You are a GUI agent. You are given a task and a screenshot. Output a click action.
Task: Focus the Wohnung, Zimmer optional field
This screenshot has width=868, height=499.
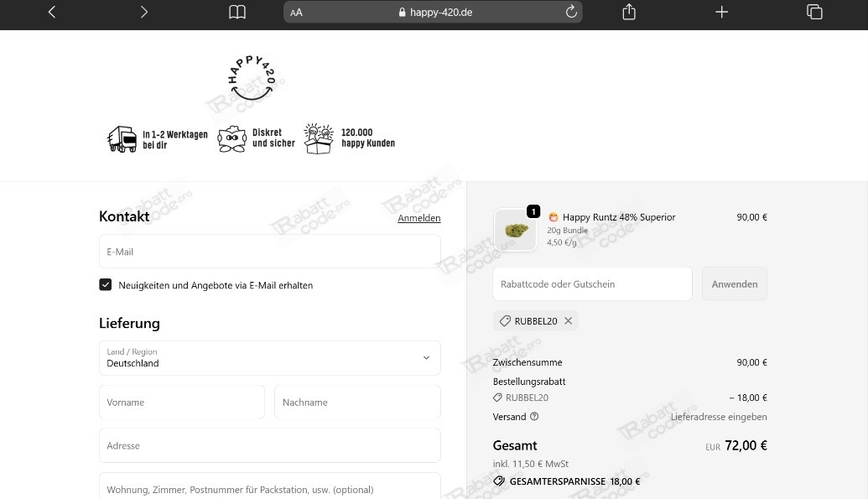pyautogui.click(x=269, y=486)
